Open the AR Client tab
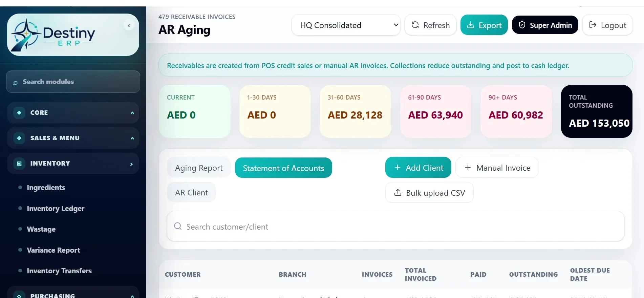The width and height of the screenshot is (644, 298). [x=191, y=192]
